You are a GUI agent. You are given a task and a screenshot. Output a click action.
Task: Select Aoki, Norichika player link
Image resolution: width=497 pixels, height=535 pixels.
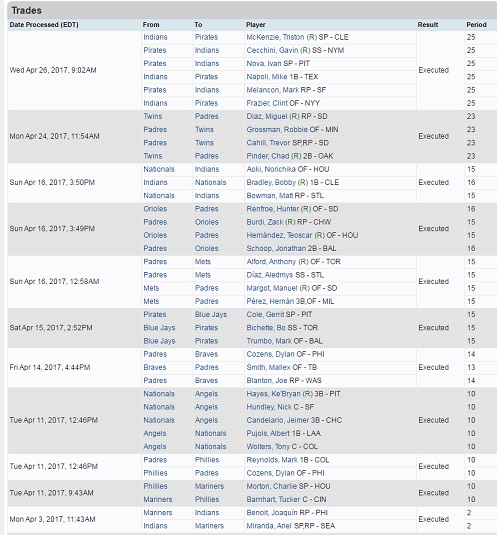tap(271, 169)
